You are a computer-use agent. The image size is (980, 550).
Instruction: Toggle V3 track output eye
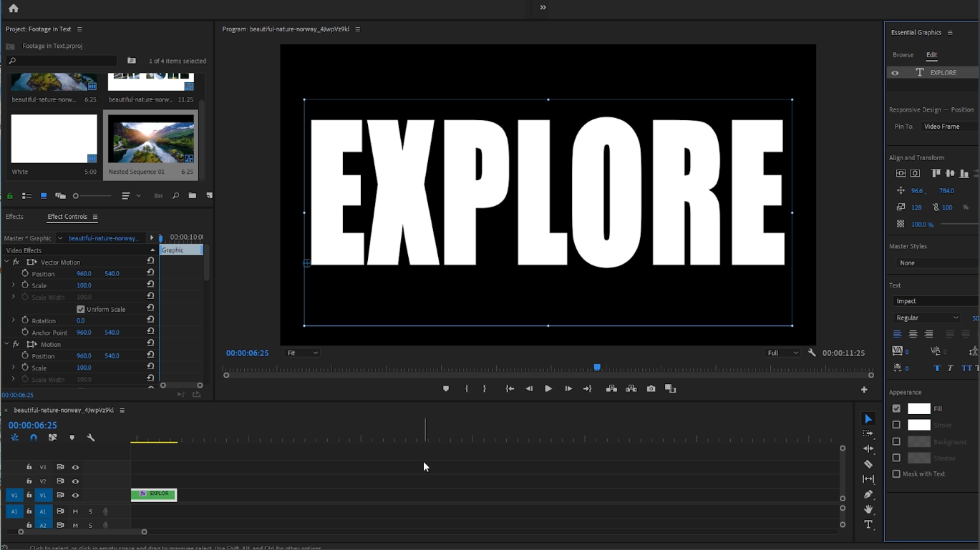coord(75,467)
